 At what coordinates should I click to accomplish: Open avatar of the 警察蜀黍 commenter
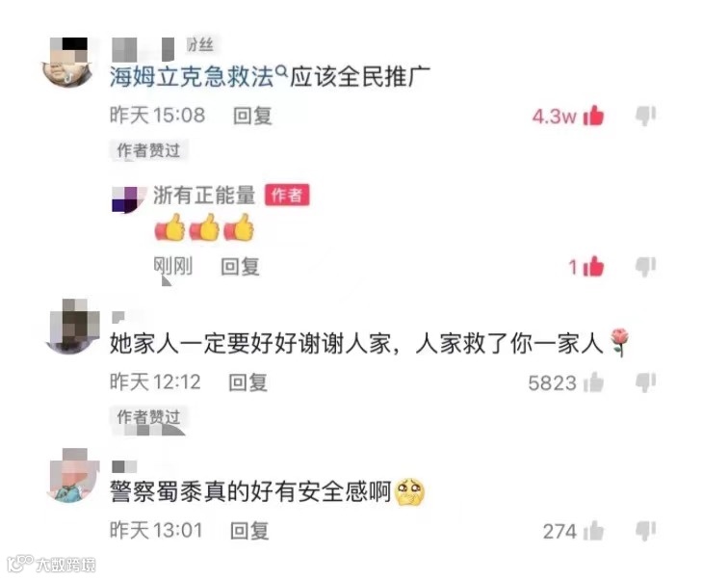(x=73, y=476)
